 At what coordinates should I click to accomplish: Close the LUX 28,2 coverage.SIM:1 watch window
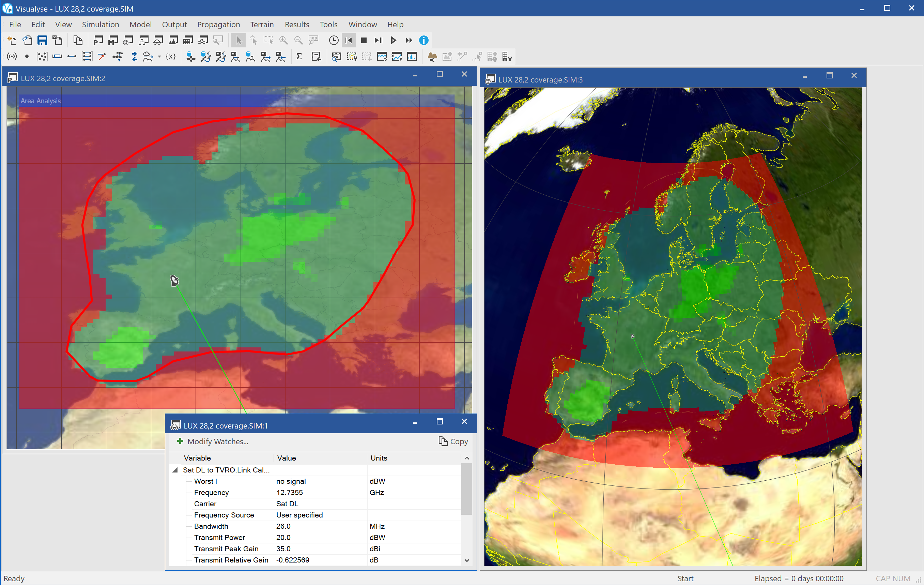click(x=464, y=421)
